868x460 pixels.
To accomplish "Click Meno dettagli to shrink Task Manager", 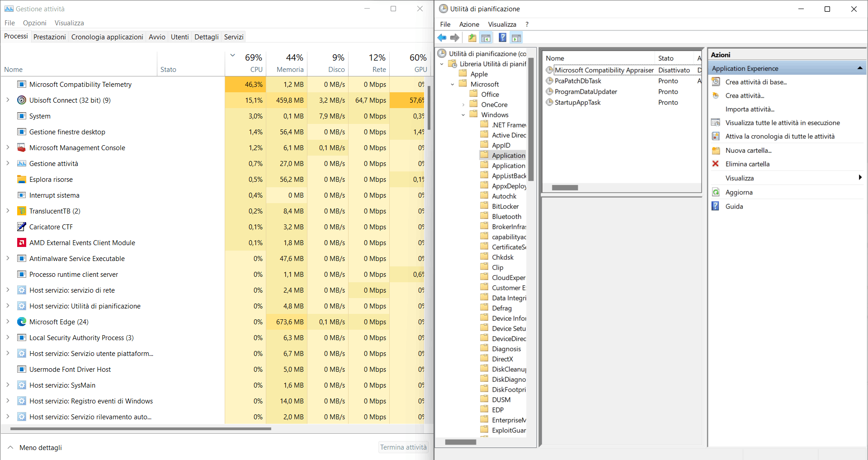I will point(35,447).
